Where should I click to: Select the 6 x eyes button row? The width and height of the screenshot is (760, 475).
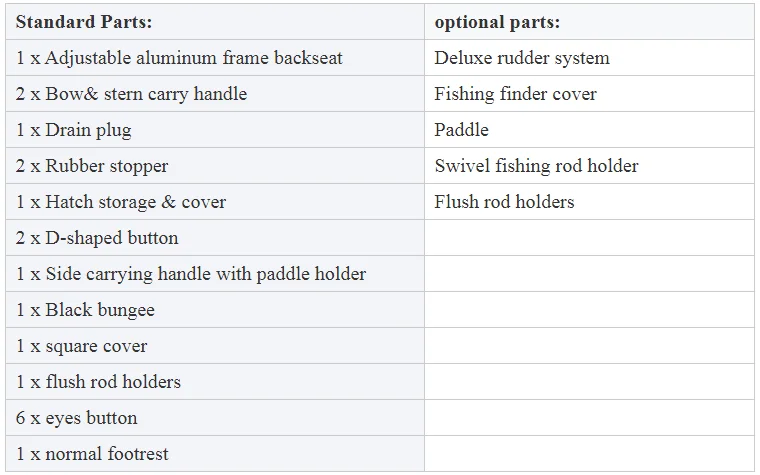click(215, 418)
